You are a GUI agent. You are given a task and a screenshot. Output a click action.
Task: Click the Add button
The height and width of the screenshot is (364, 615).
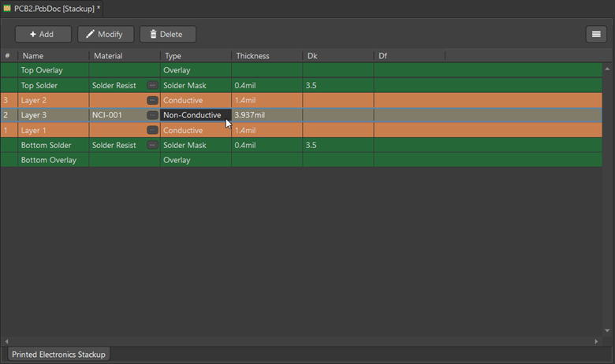pos(43,34)
